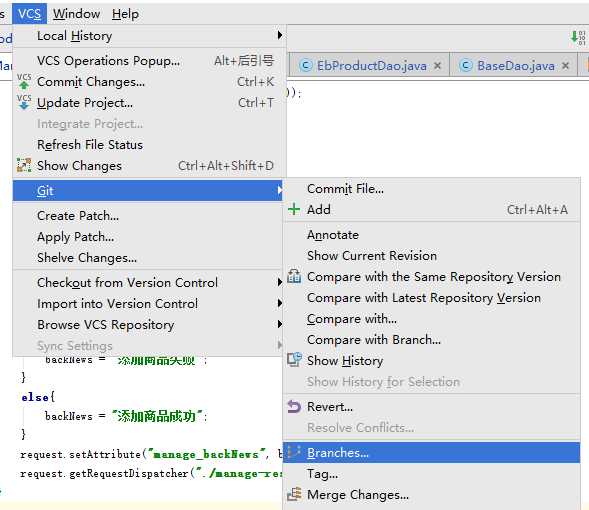Click the Merge Changes icon
The width and height of the screenshot is (589, 510).
coord(294,494)
